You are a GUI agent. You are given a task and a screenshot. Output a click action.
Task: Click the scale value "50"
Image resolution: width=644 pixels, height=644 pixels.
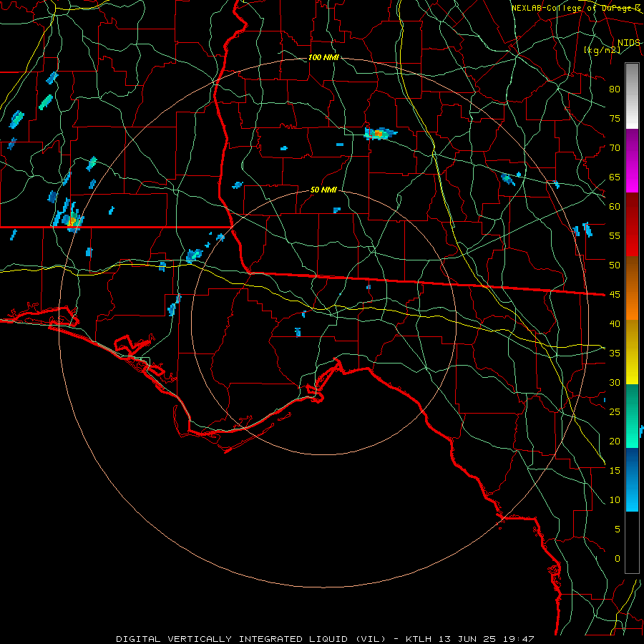[x=615, y=265]
